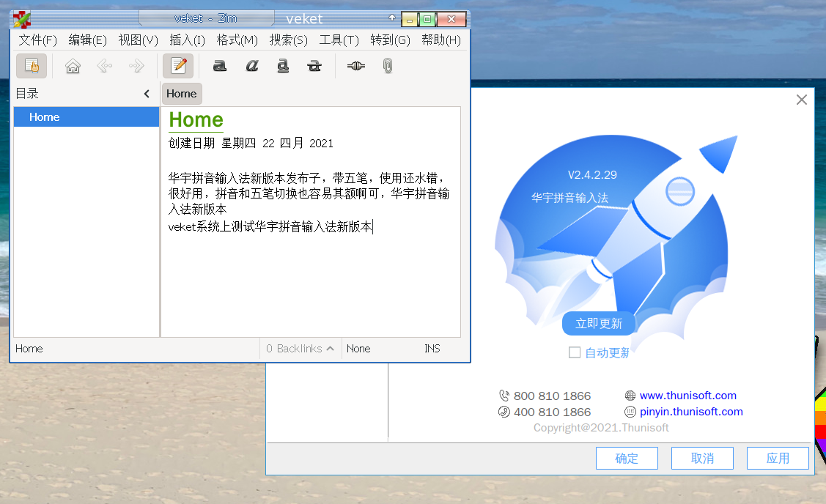The width and height of the screenshot is (826, 504).
Task: Open www.thunisoft.com link
Action: [x=688, y=396]
